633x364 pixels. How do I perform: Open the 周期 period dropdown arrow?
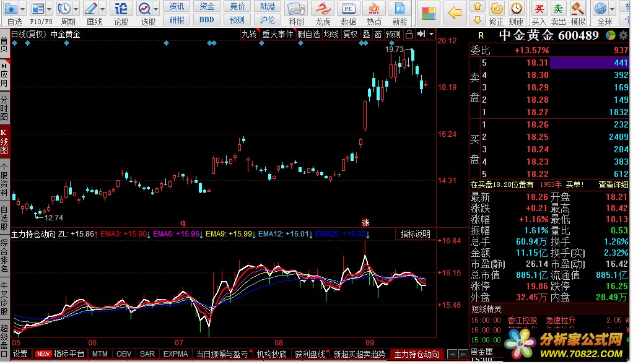tap(76, 9)
